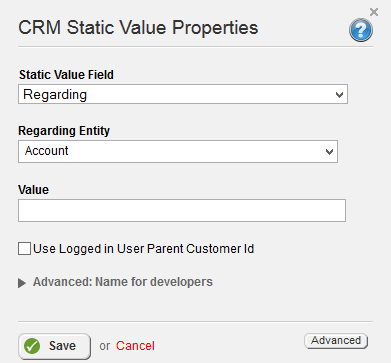Close the CRM Static Value Properties dialog

point(374,12)
